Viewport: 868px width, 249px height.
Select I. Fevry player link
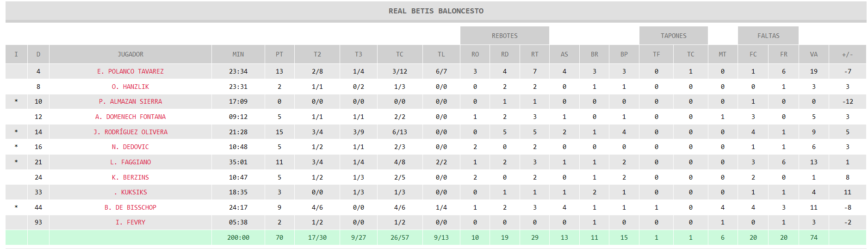click(130, 222)
